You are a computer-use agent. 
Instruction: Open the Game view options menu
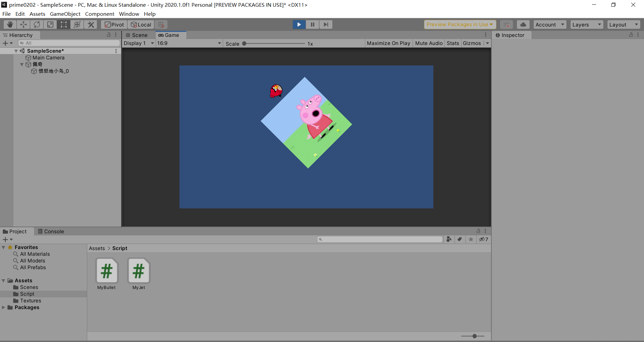coord(486,35)
